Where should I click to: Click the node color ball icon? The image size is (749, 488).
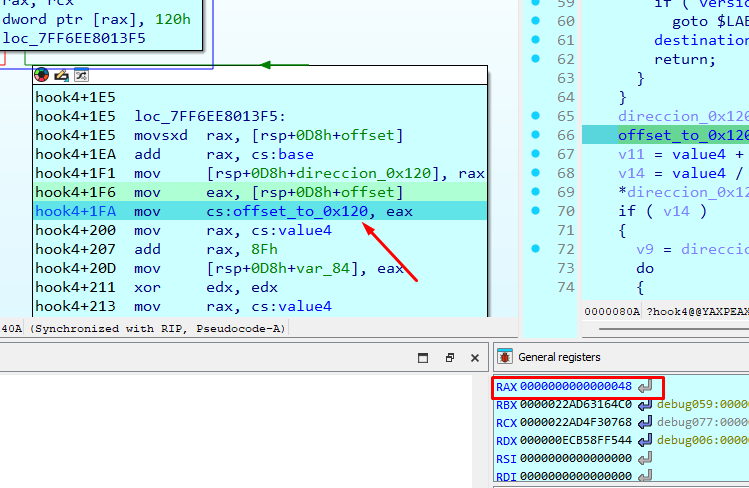pyautogui.click(x=42, y=75)
